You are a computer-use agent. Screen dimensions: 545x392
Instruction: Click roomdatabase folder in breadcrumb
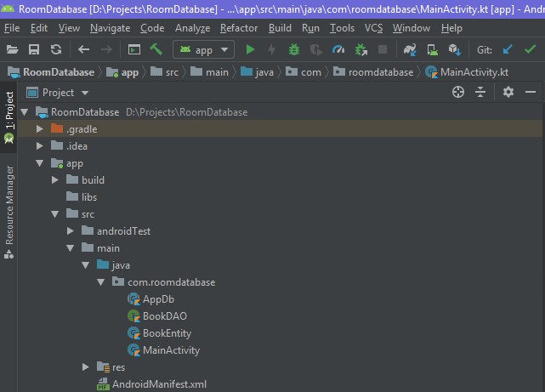[373, 72]
